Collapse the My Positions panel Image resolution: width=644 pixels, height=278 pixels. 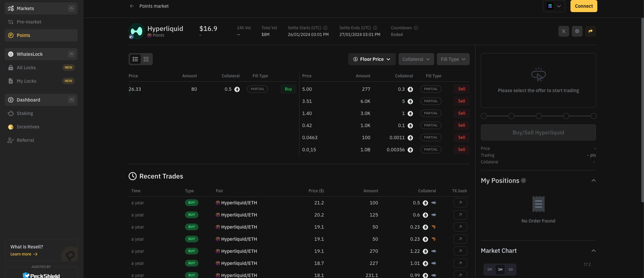[x=594, y=181]
